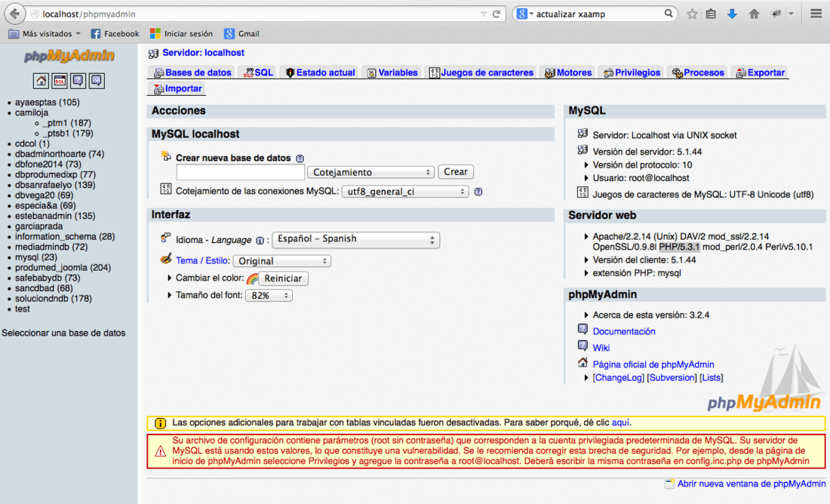Click the colorful icon of the Iniciar sesión bookmark
This screenshot has height=504, width=830.
coord(155,34)
